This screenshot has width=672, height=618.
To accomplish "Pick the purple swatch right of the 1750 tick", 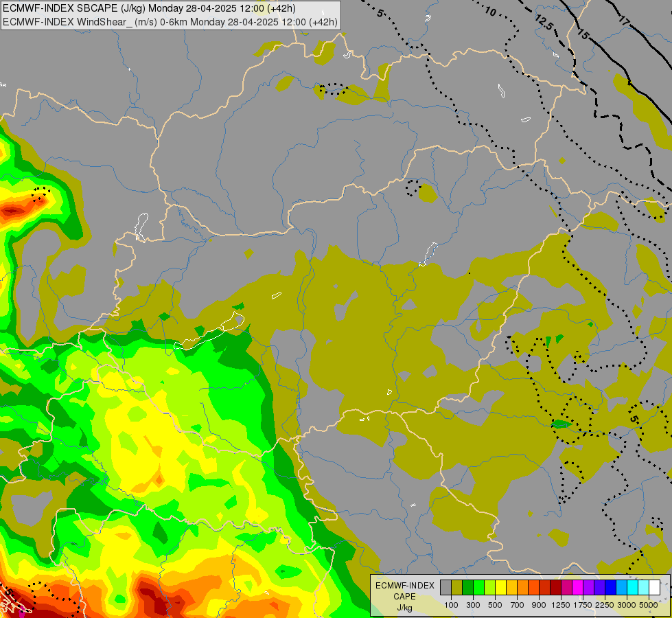I will tap(589, 588).
